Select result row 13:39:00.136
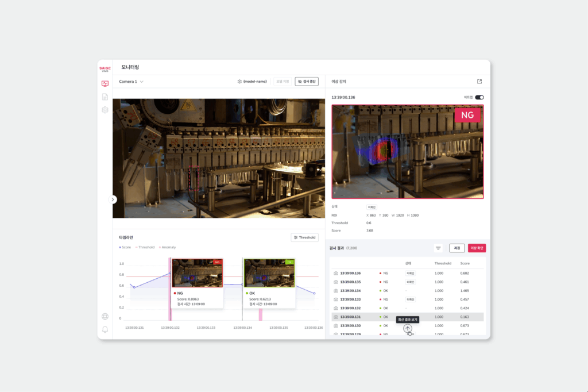The image size is (588, 392). (407, 274)
